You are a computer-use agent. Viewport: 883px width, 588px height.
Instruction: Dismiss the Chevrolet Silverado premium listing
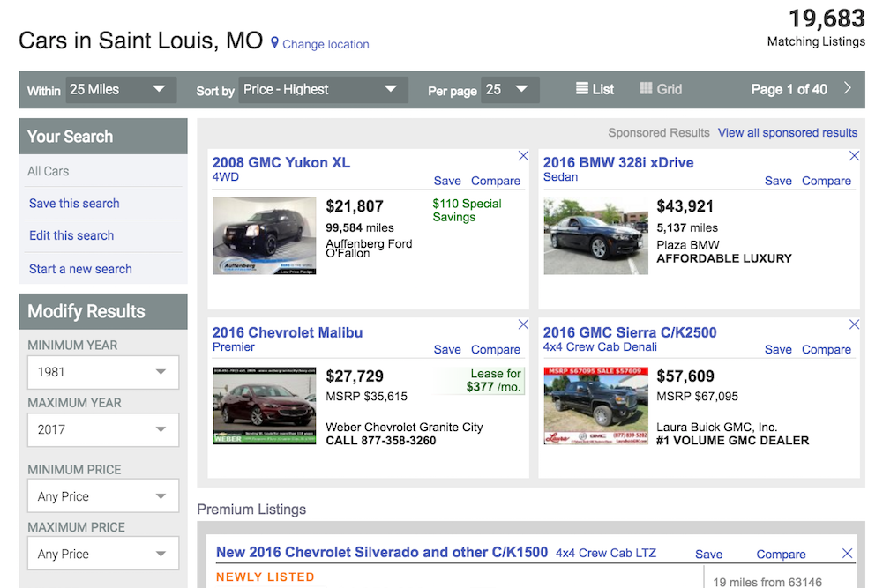(847, 553)
